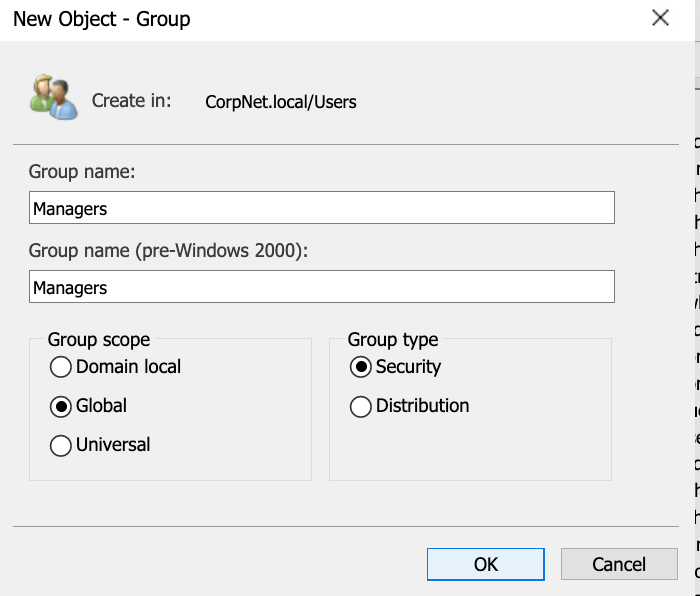
Task: Click the 'Group name:' label
Action: point(82,172)
